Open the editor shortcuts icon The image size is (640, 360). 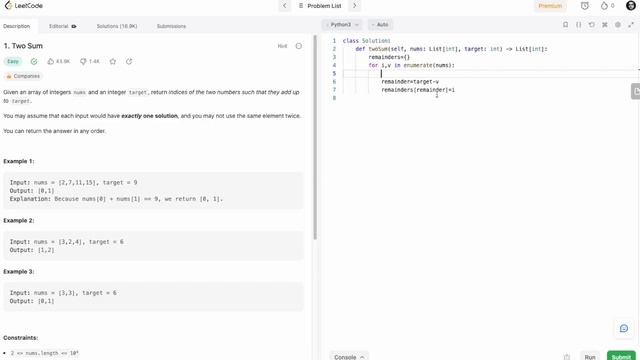pyautogui.click(x=605, y=25)
